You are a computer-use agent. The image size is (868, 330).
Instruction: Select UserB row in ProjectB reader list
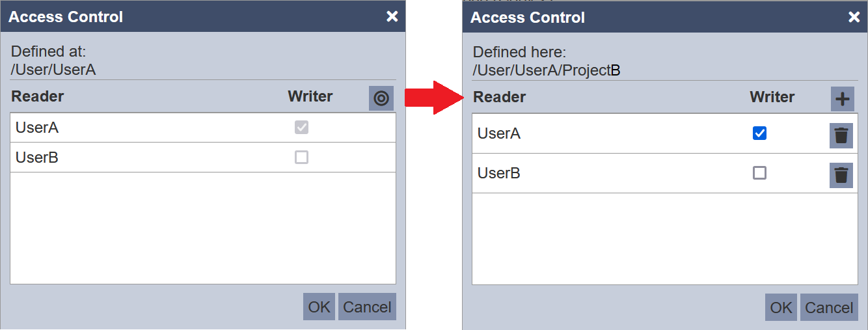[x=665, y=173]
